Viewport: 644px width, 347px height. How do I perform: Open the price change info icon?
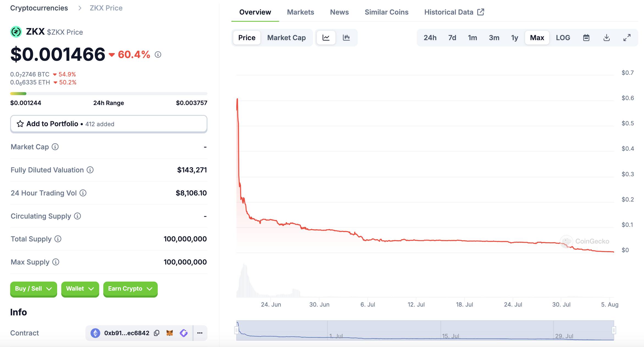pyautogui.click(x=158, y=54)
